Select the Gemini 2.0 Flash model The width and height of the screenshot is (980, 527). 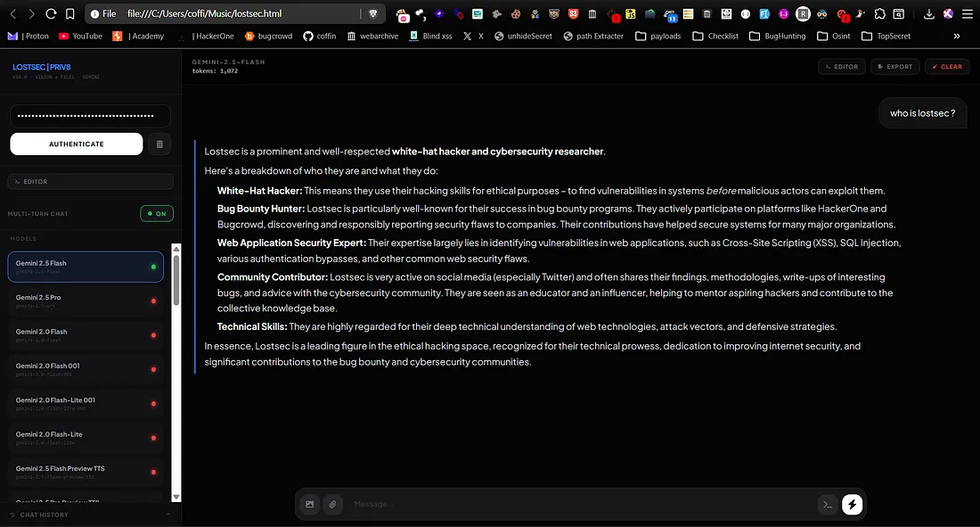(86, 335)
